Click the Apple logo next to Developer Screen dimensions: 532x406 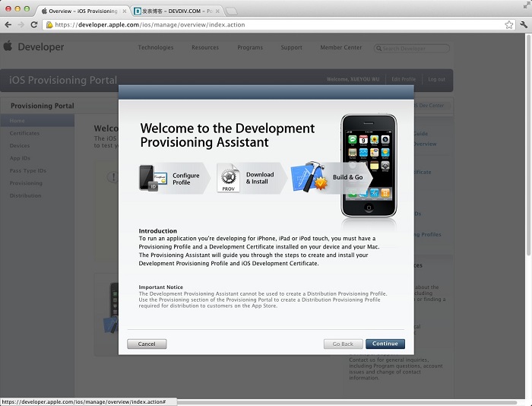pos(8,46)
